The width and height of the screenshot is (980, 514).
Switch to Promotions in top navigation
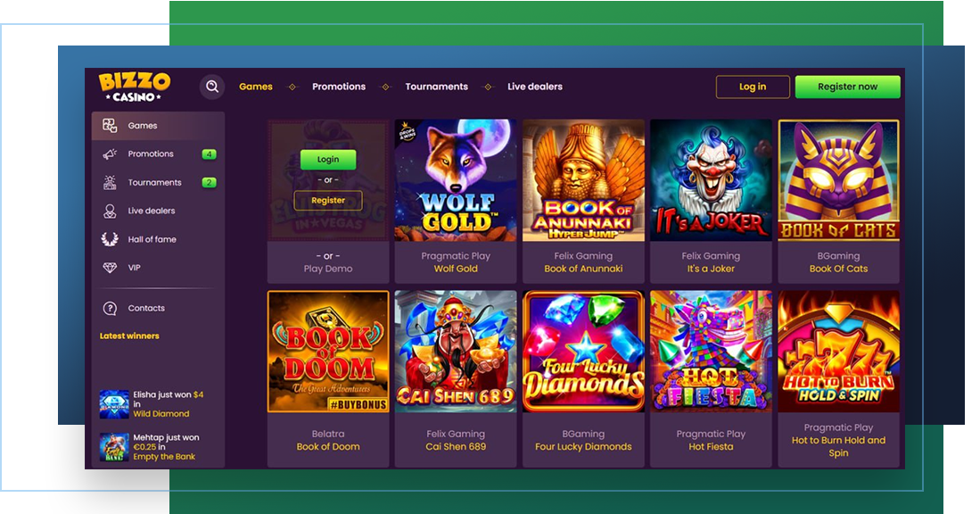pos(339,87)
